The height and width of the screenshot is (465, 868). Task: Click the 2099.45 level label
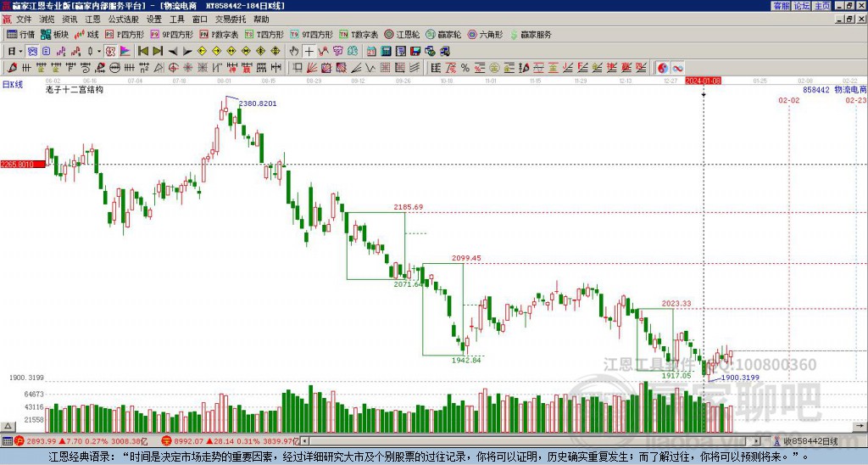(466, 258)
